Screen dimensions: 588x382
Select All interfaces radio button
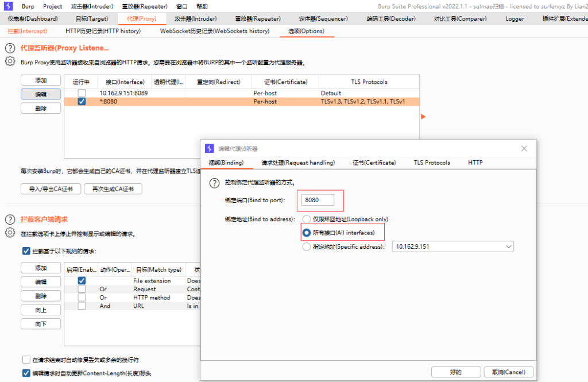tap(307, 233)
